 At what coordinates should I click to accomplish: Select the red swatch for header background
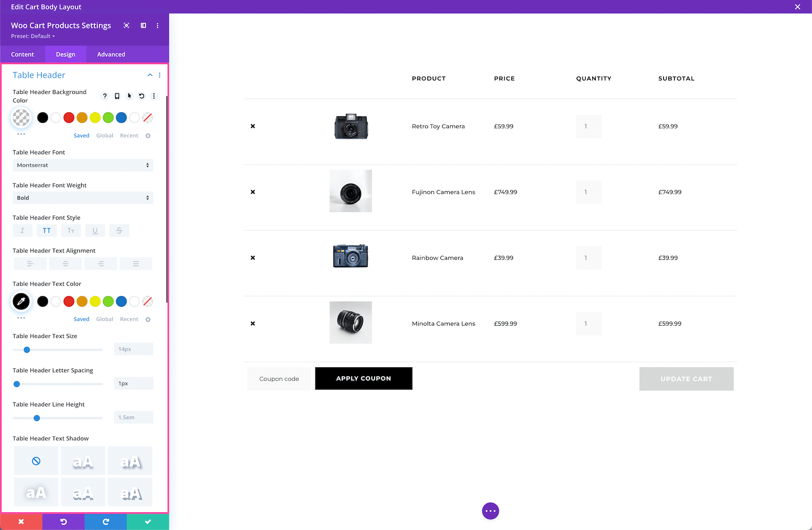click(x=69, y=117)
